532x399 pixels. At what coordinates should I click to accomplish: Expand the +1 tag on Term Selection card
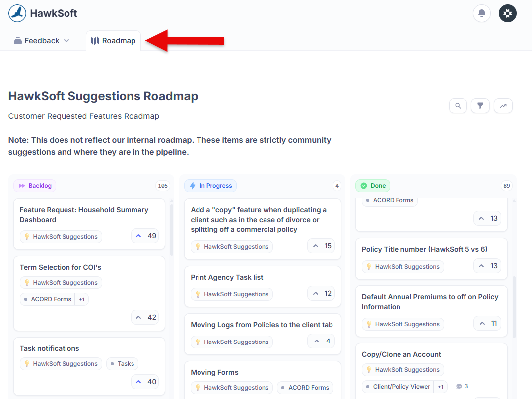point(81,299)
